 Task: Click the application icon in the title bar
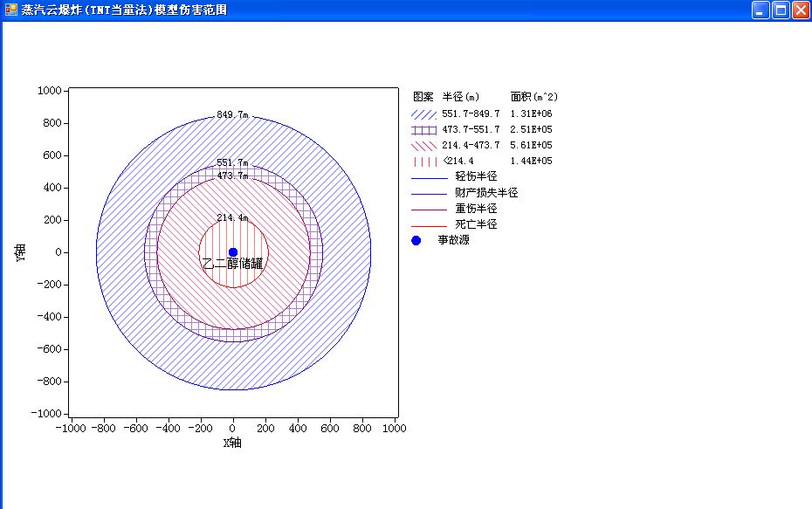pos(10,10)
